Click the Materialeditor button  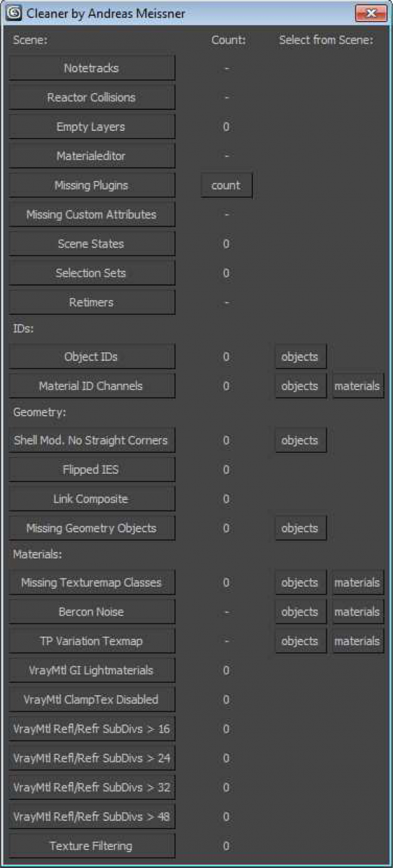pos(92,156)
